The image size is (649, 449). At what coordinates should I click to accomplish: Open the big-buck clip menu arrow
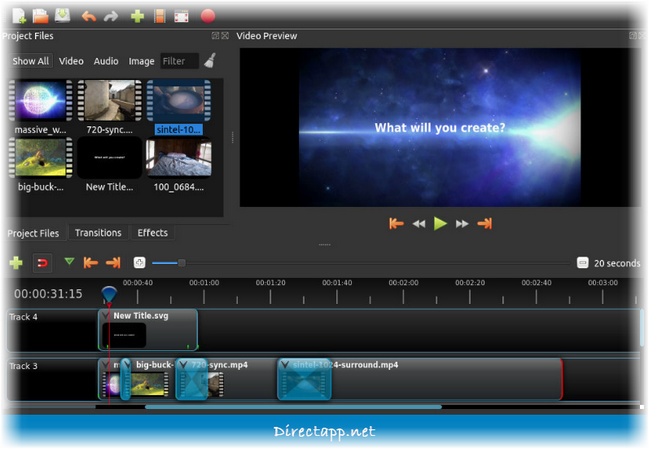point(127,365)
